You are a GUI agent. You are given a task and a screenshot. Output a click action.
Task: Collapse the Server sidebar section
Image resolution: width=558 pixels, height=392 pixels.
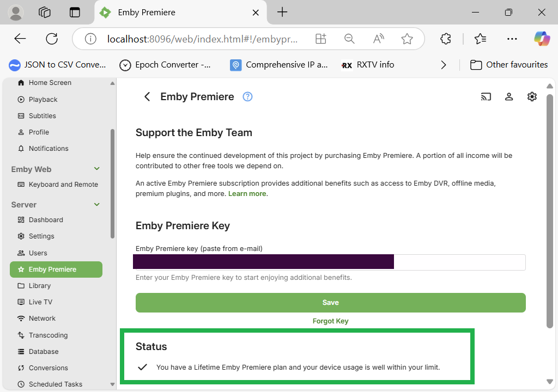pos(97,205)
